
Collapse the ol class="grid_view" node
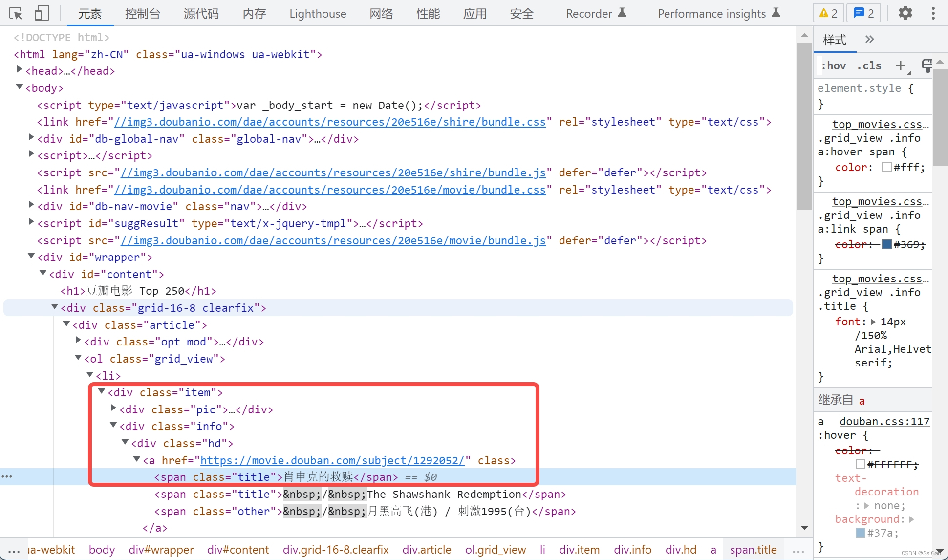[x=78, y=358]
